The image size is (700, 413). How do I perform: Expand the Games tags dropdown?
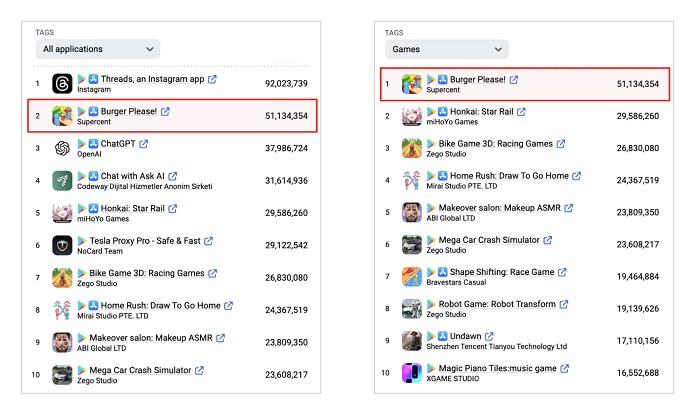pos(446,49)
